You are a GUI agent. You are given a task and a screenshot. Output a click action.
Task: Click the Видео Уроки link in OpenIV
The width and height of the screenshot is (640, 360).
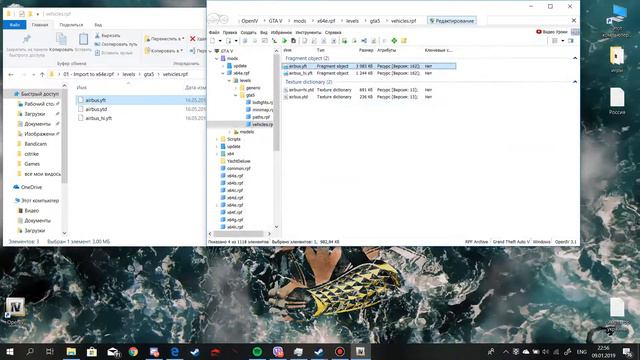pos(551,32)
